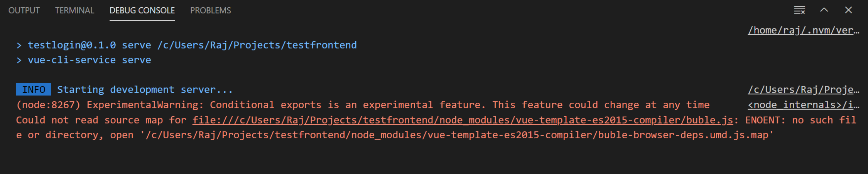Open the buble.js file URL link
The width and height of the screenshot is (868, 174).
coord(463,120)
